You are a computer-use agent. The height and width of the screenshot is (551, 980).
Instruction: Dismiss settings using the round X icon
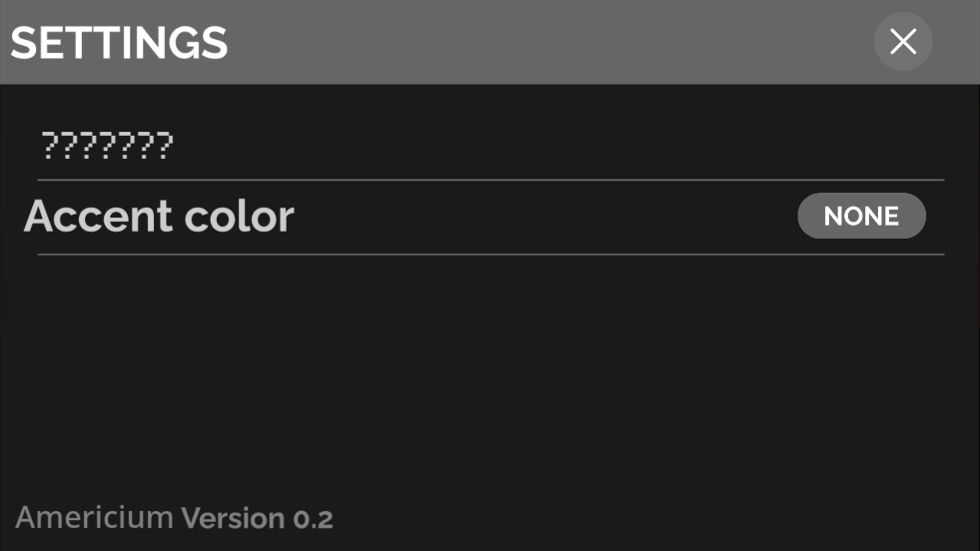coord(903,42)
